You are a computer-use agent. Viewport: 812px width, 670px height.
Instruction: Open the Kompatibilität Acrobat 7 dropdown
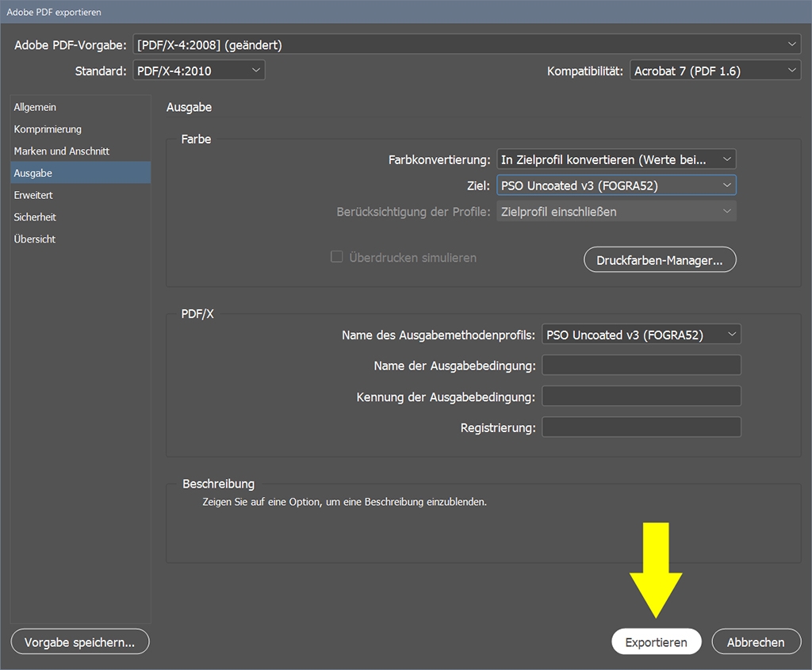coord(714,71)
